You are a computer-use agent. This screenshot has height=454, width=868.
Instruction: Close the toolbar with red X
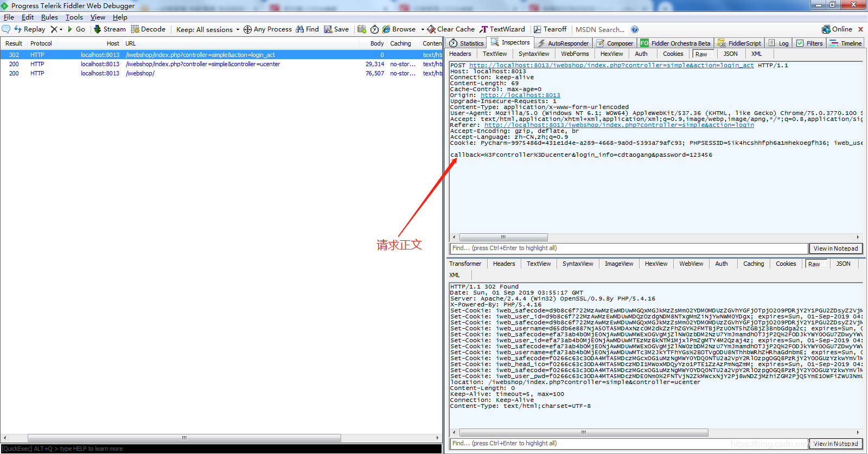(x=860, y=29)
